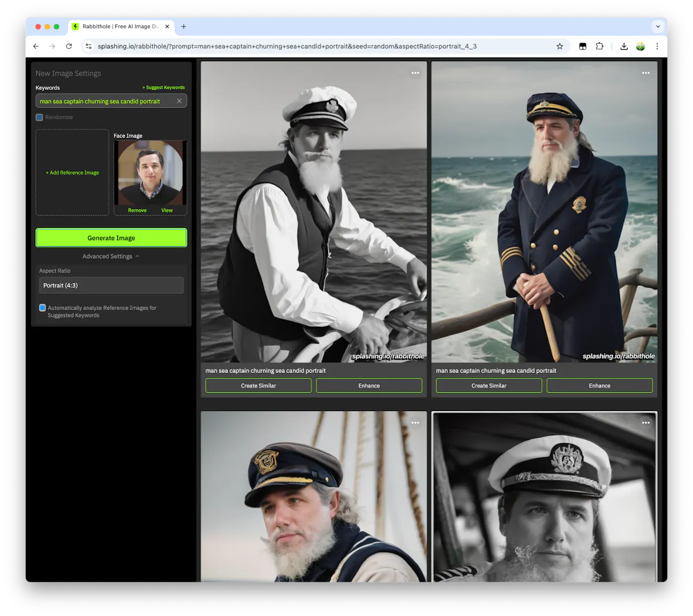
Task: Select the face image thumbnail
Action: pos(150,173)
